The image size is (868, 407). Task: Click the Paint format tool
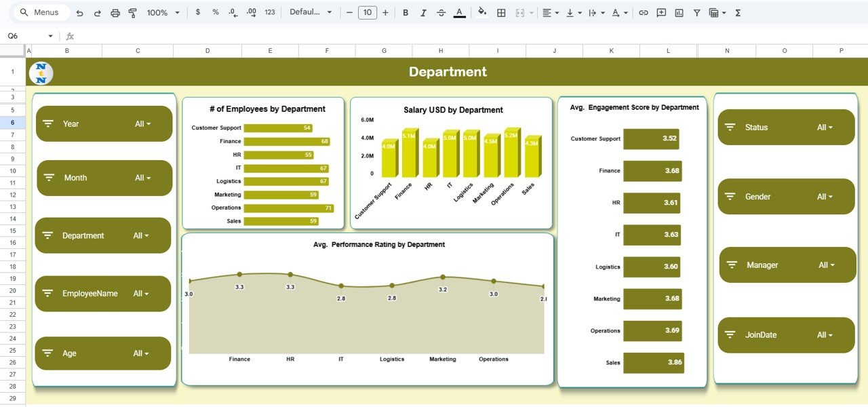[132, 12]
